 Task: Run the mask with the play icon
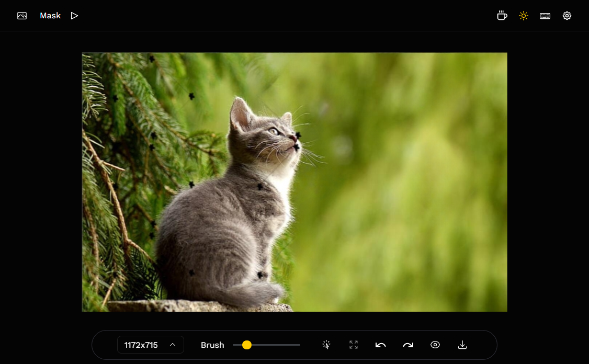tap(74, 16)
